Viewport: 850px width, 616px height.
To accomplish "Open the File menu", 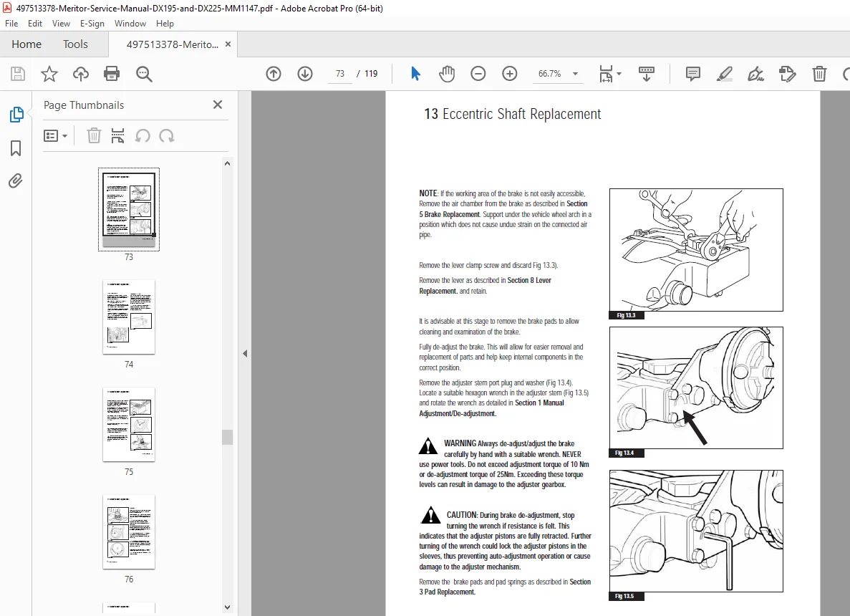I will (x=11, y=24).
